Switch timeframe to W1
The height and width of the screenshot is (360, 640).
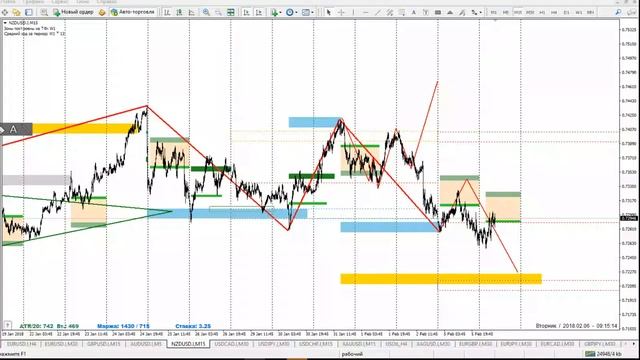pyautogui.click(x=579, y=12)
